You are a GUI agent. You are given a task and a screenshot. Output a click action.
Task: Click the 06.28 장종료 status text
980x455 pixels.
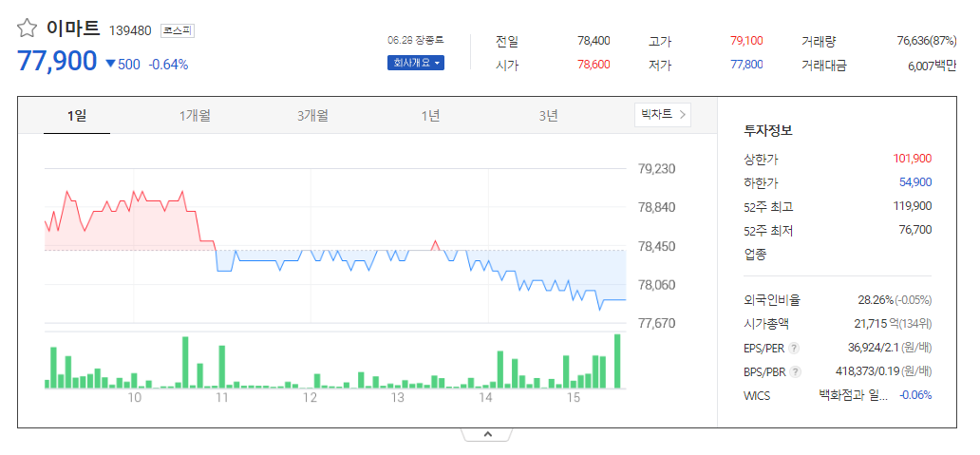[x=415, y=40]
